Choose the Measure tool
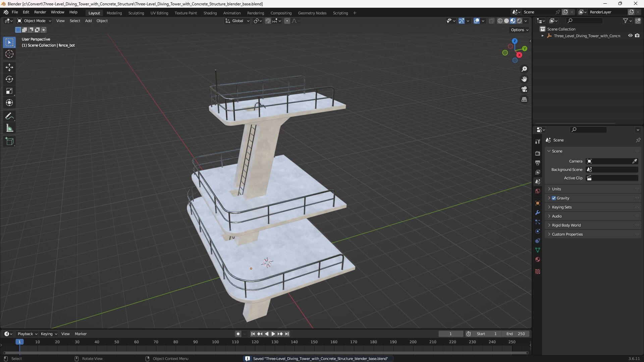 coord(9,128)
